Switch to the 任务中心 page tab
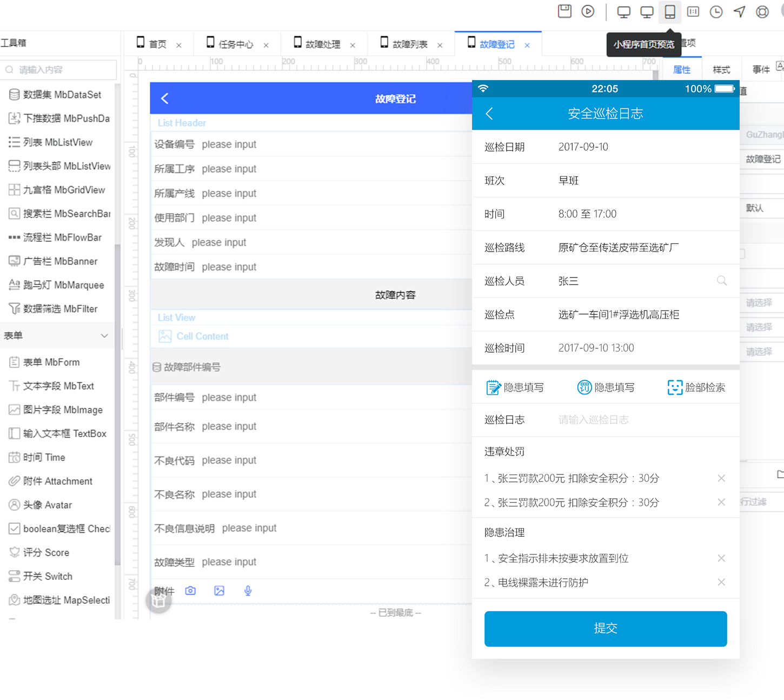This screenshot has height=700, width=784. click(236, 44)
